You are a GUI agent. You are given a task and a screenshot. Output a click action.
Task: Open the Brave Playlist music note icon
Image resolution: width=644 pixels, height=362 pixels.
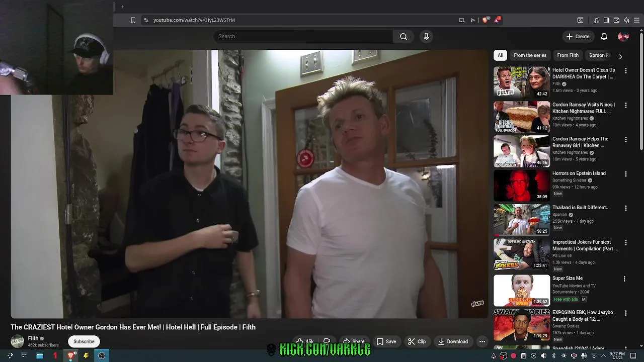[x=597, y=20]
